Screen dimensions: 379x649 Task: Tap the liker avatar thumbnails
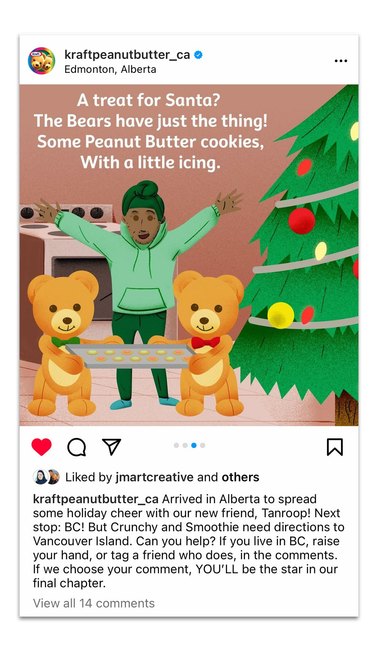click(46, 477)
